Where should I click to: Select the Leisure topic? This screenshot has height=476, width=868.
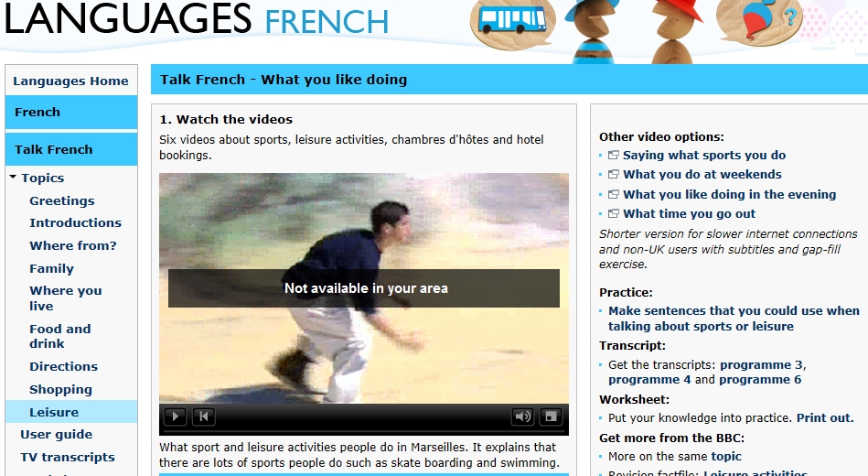pos(54,412)
